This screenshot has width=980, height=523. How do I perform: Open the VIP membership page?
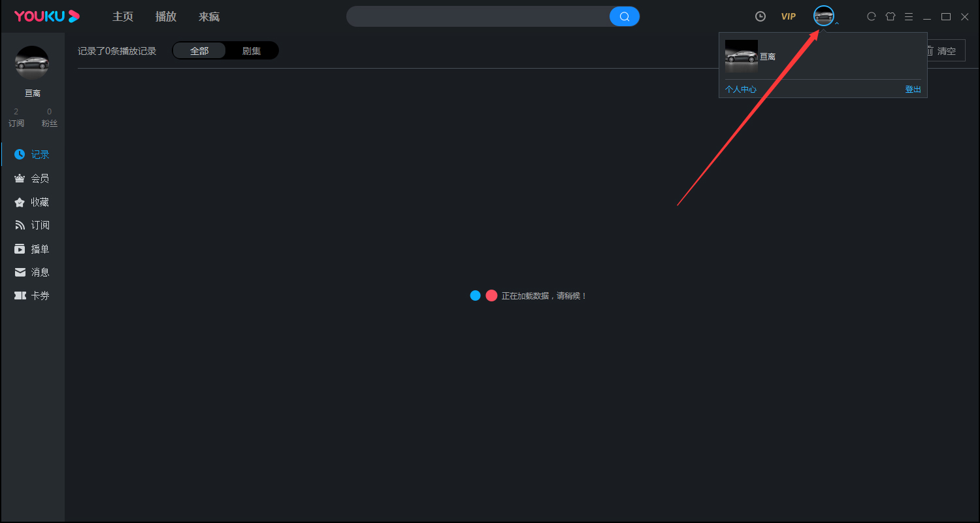click(x=789, y=16)
